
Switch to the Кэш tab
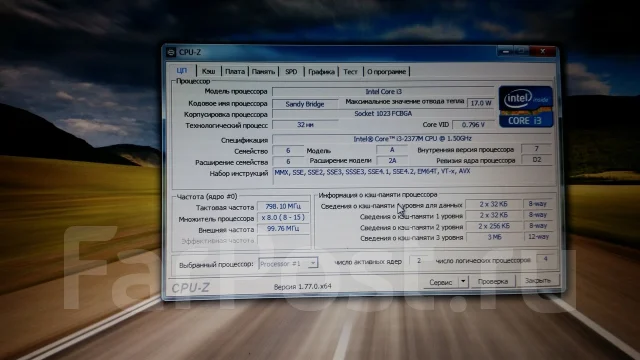(209, 71)
